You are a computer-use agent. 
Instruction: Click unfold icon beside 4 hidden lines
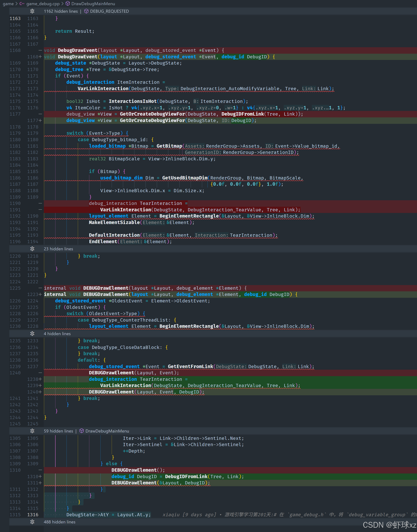(32, 333)
